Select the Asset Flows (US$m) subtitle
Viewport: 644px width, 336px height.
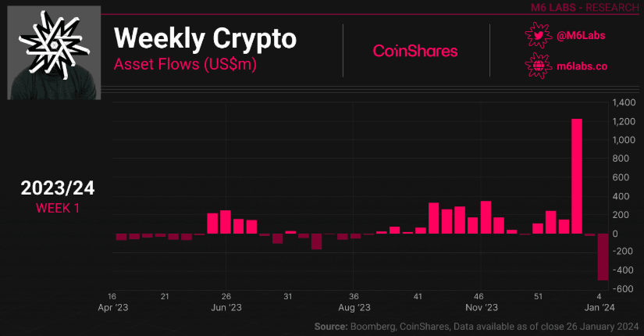point(186,64)
